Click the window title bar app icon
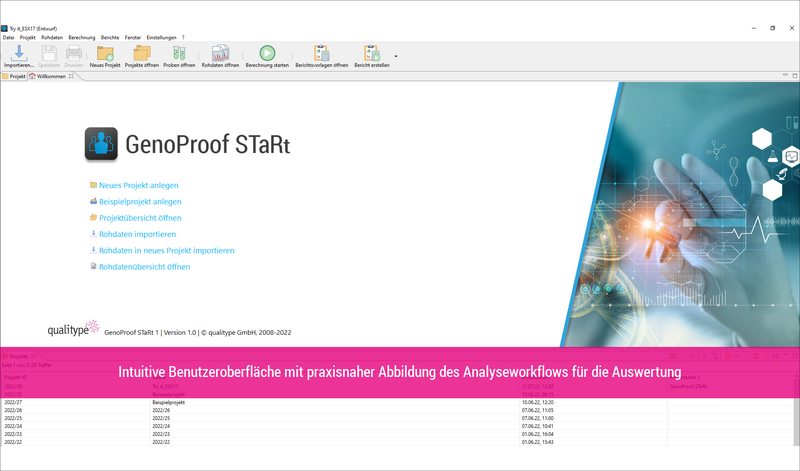Viewport: 800px width, 471px height. (x=4, y=29)
